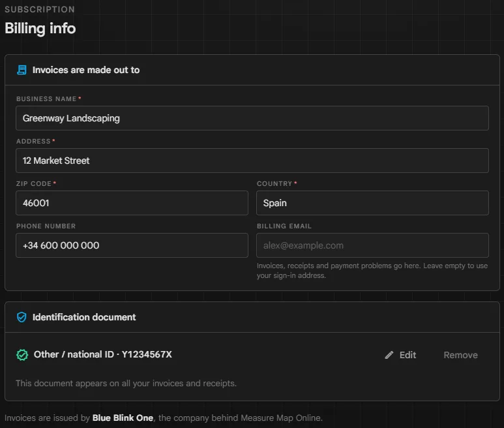Focus the Business Name field

[252, 118]
